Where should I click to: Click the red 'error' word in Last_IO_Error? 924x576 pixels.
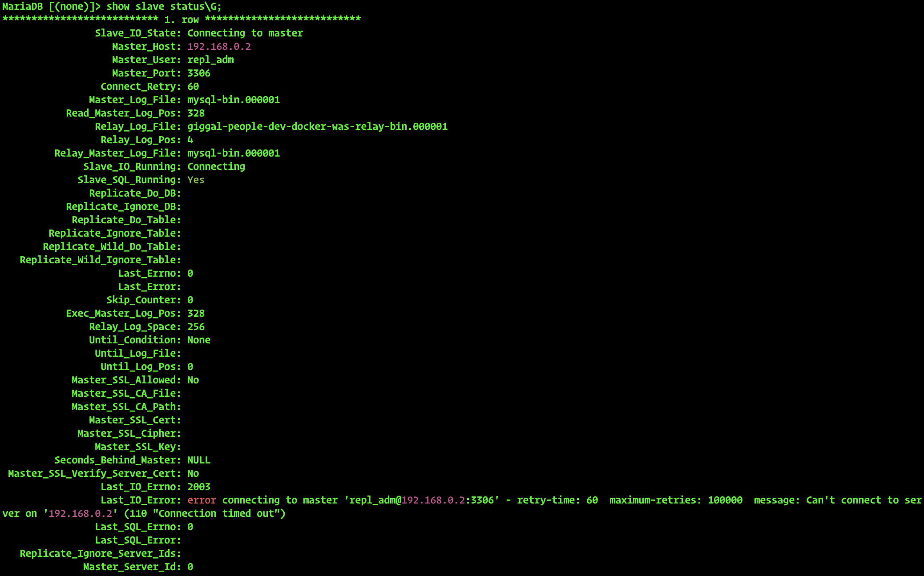click(202, 500)
